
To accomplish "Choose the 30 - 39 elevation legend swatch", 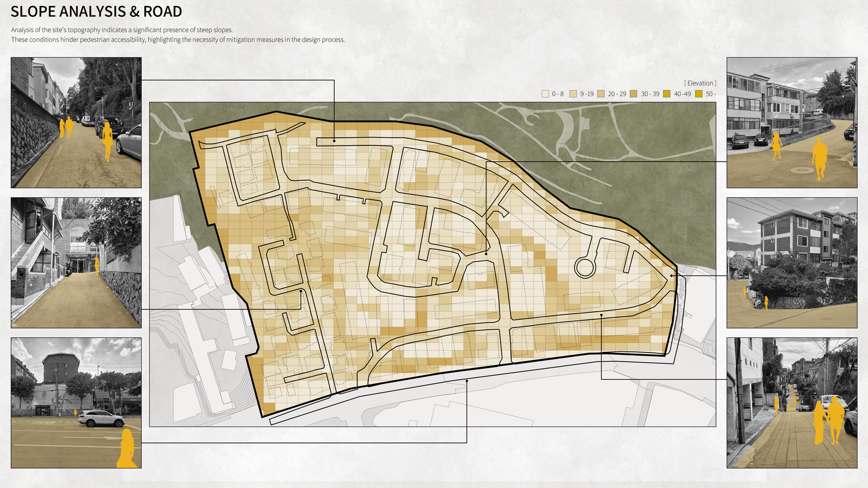I will click(634, 94).
